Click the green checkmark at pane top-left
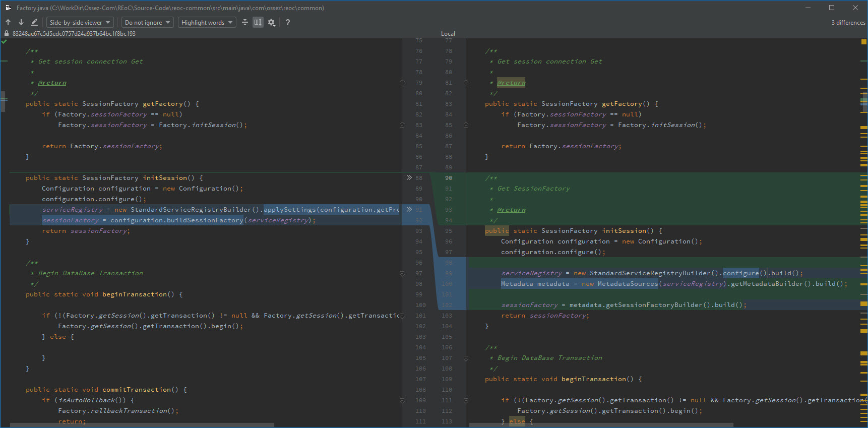This screenshot has height=428, width=868. (x=4, y=42)
